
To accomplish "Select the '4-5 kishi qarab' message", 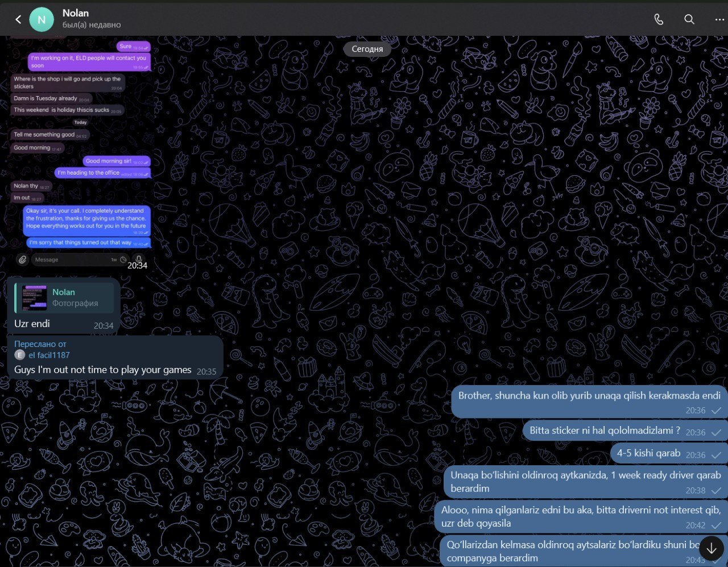I will pos(649,453).
